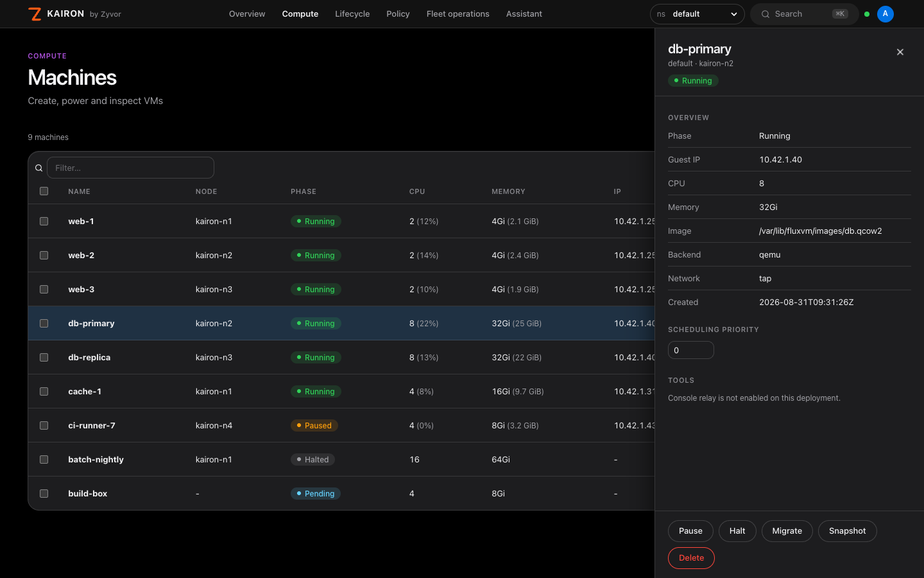Open the web-3 machine row
This screenshot has width=924, height=578.
pos(341,290)
